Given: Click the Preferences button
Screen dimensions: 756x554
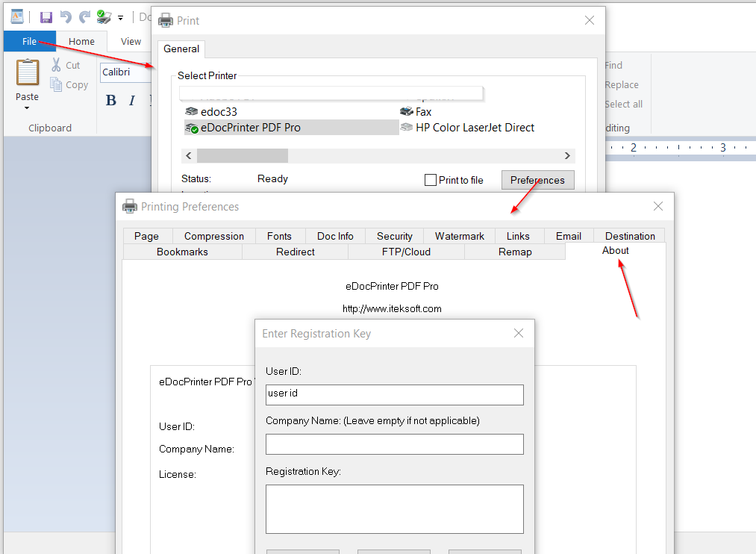Looking at the screenshot, I should click(x=537, y=180).
